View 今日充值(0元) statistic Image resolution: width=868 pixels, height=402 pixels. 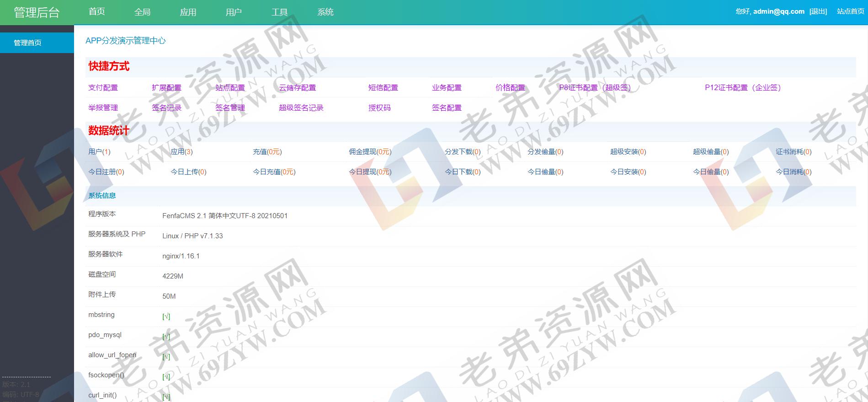[x=274, y=172]
